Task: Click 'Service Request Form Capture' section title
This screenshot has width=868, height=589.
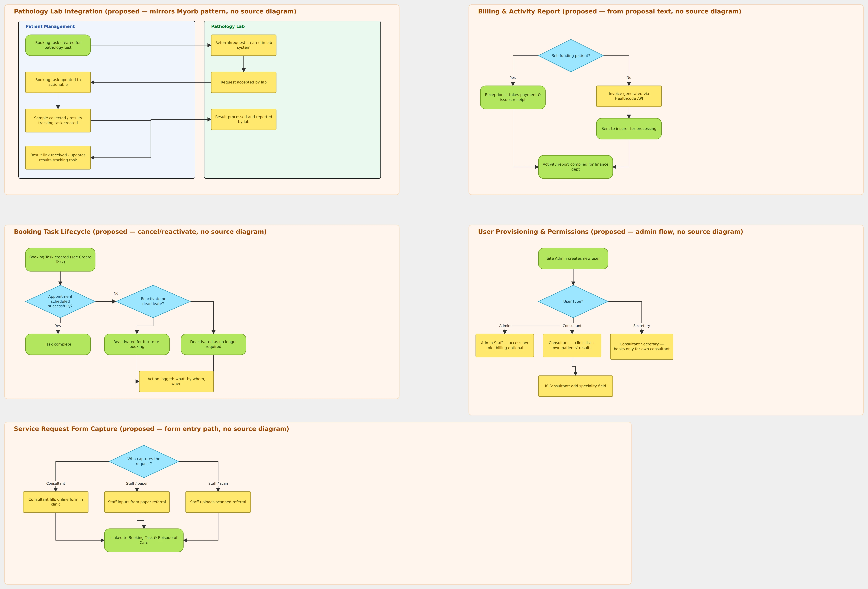Action: coord(151,429)
